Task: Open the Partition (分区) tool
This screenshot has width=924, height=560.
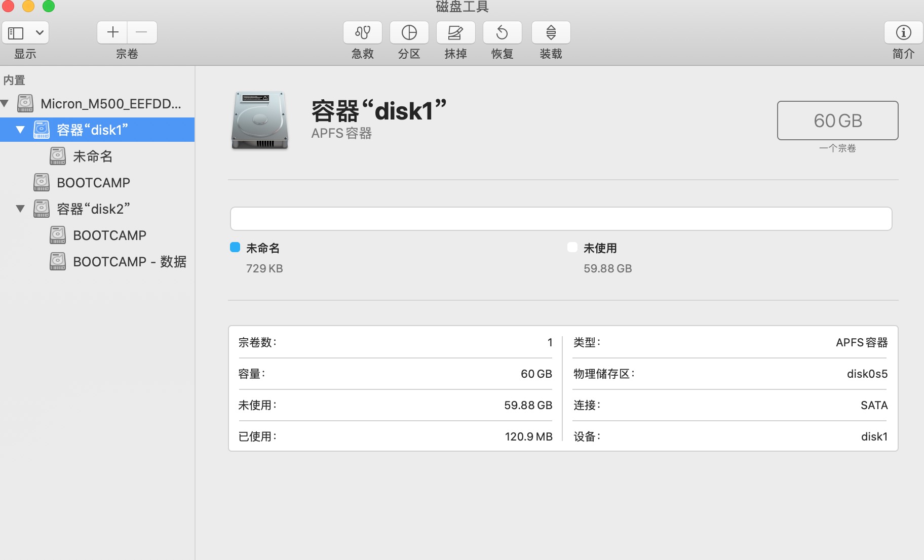Action: pos(409,33)
